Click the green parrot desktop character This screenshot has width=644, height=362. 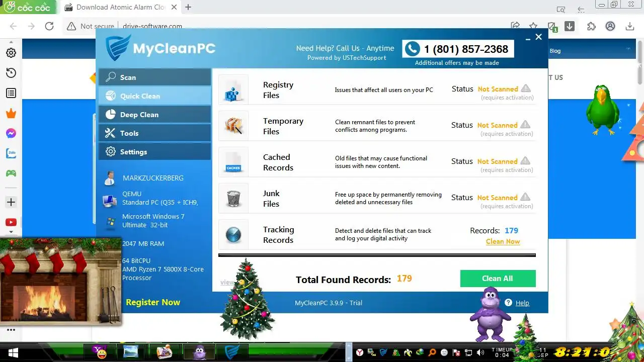point(603,110)
